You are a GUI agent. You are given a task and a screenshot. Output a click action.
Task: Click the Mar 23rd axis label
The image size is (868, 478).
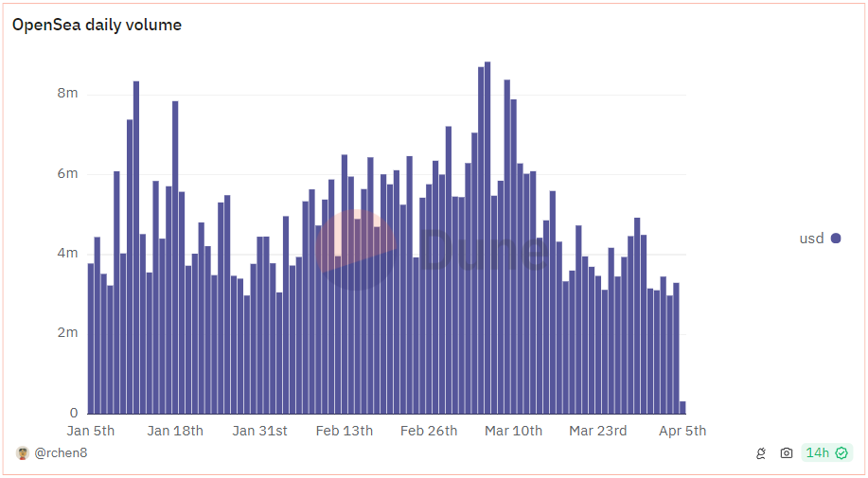(x=598, y=431)
